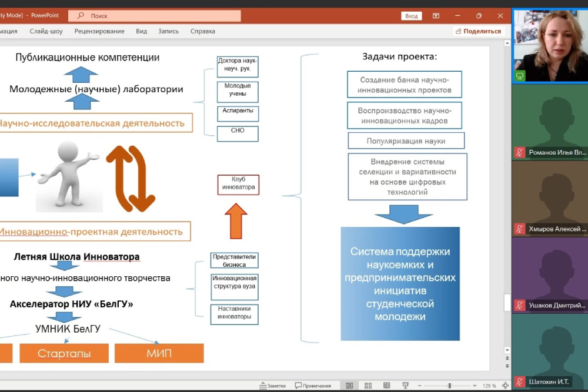588x392 pixels.
Task: Open ribbon display options icon
Action: pyautogui.click(x=436, y=16)
